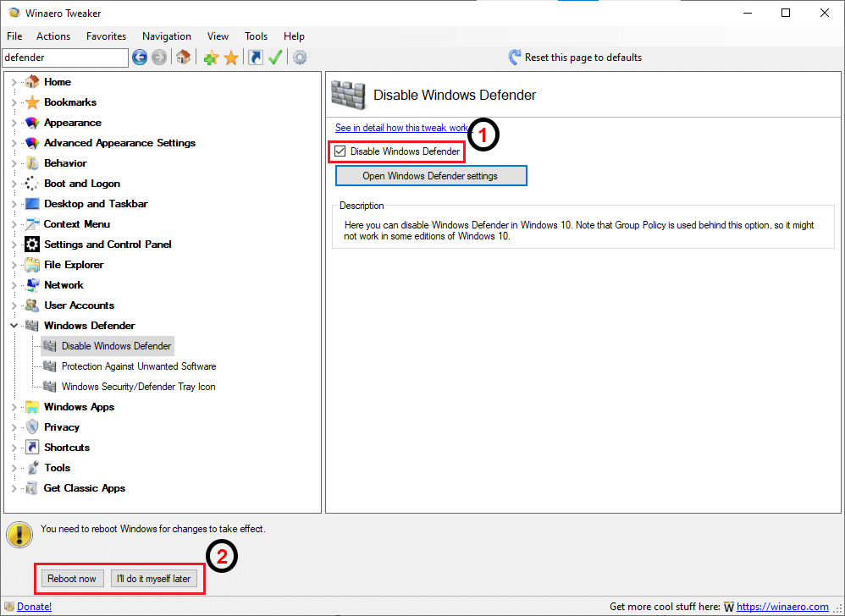845x616 pixels.
Task: Click the Get Classic Apps icon
Action: (32, 488)
